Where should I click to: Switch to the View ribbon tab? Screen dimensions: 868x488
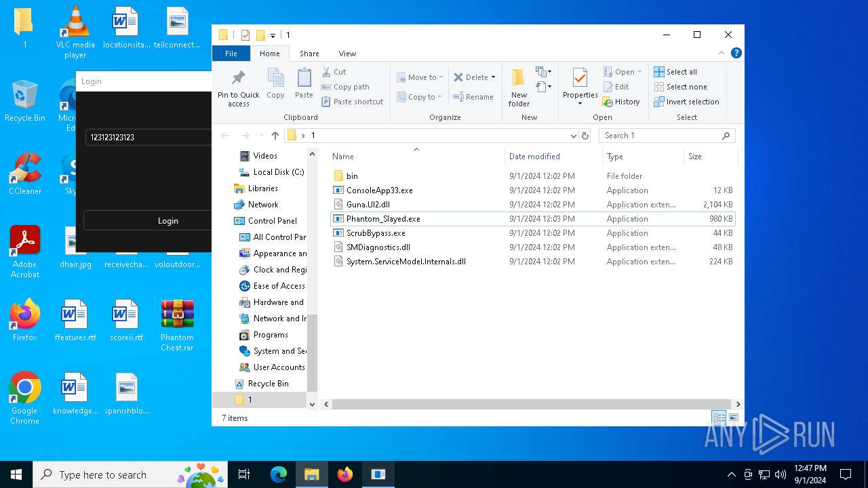347,54
